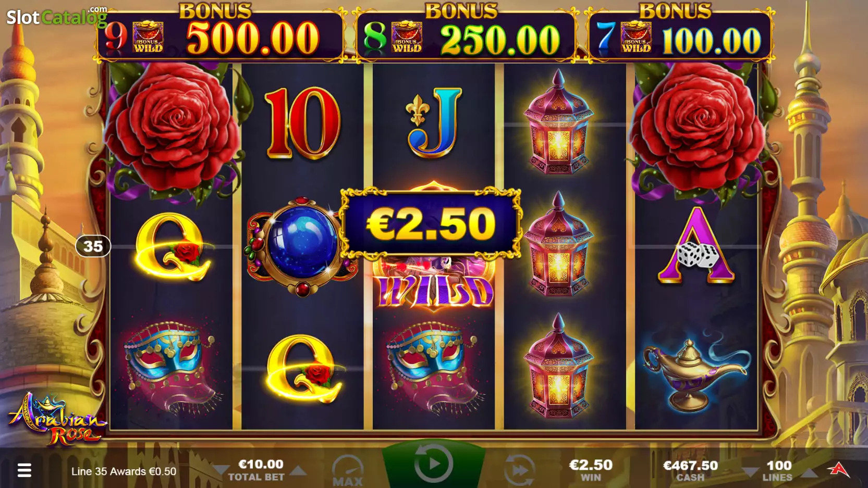Viewport: 868px width, 488px height.
Task: Click the red 10 card symbol
Action: [x=302, y=123]
